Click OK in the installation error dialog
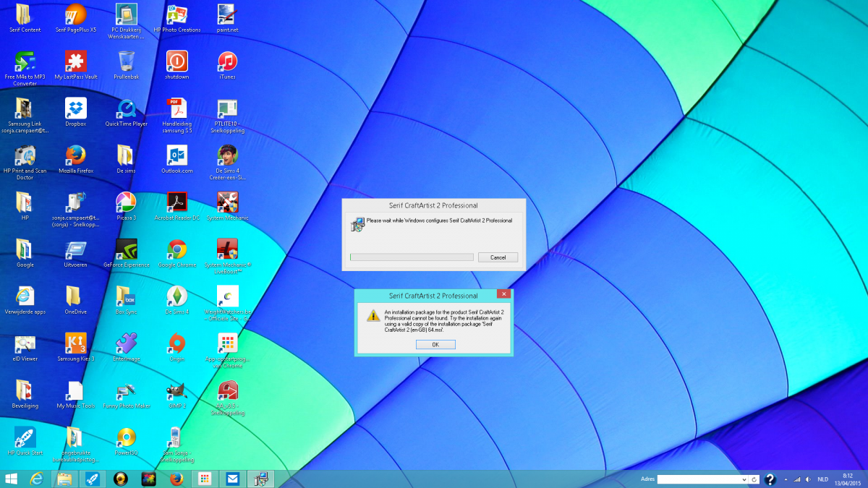Image resolution: width=868 pixels, height=488 pixels. coord(435,345)
